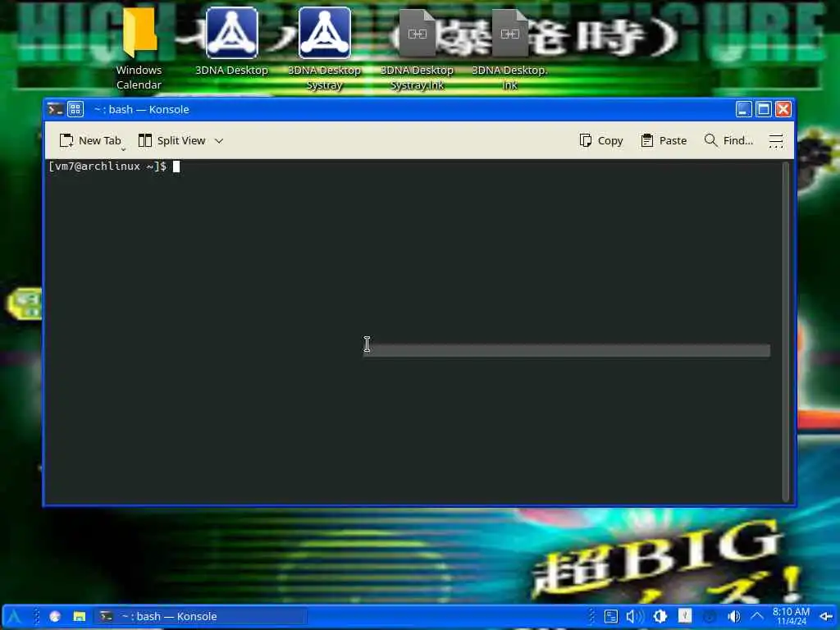Click the Split View button
The image size is (840, 630).
coord(172,140)
